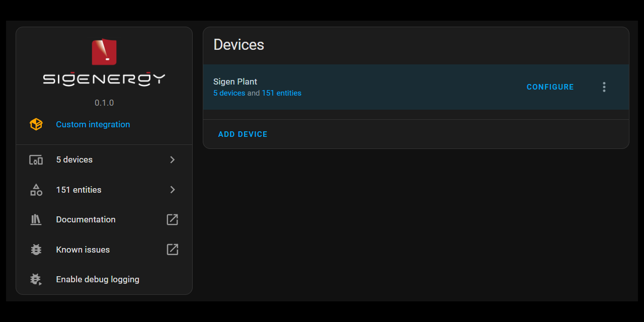This screenshot has width=644, height=322.
Task: Click the Enable debug logging bug icon
Action: point(36,279)
